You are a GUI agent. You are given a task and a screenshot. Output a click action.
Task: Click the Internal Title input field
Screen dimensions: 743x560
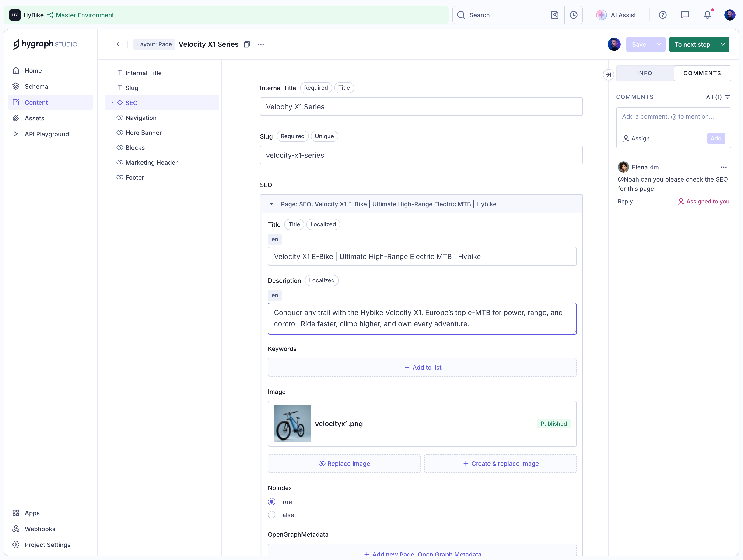click(x=421, y=106)
